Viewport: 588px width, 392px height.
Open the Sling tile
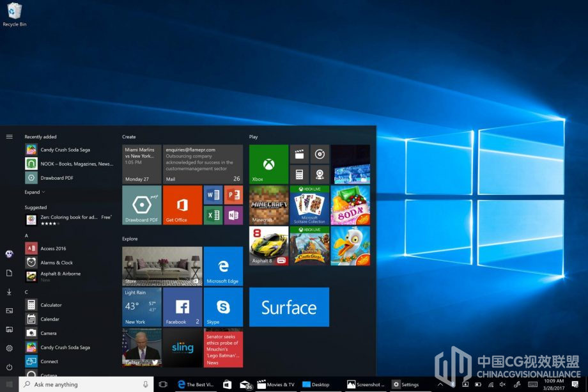point(182,348)
